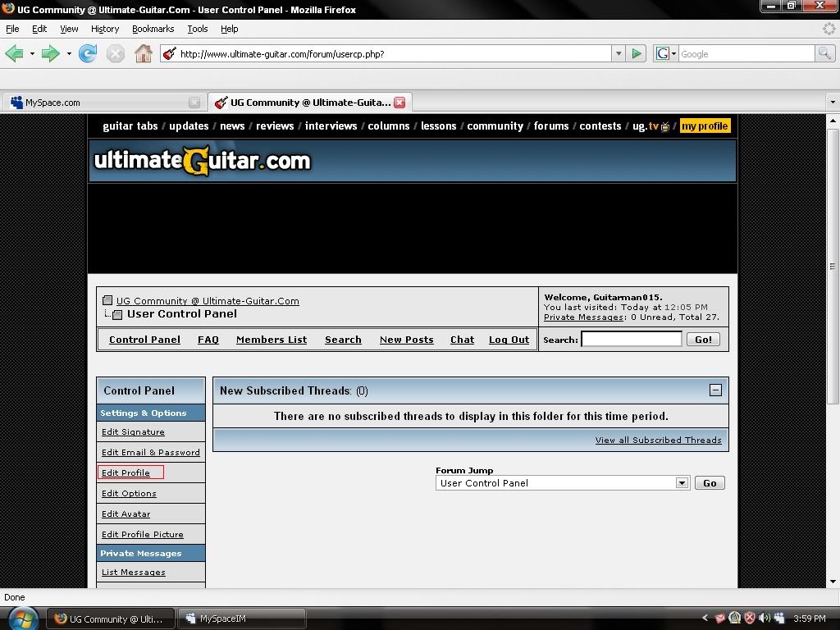Click the Google search engine icon
840x630 pixels.
coord(662,53)
